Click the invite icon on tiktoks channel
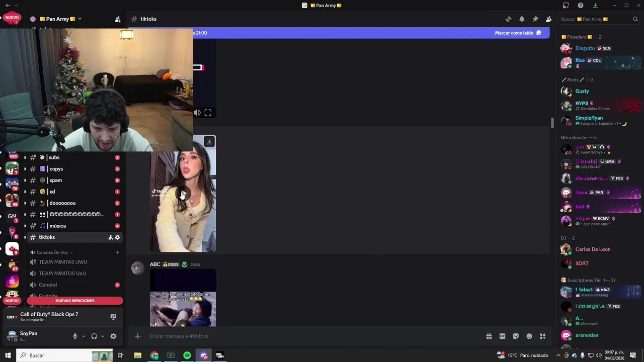This screenshot has width=644, height=362. click(x=110, y=237)
